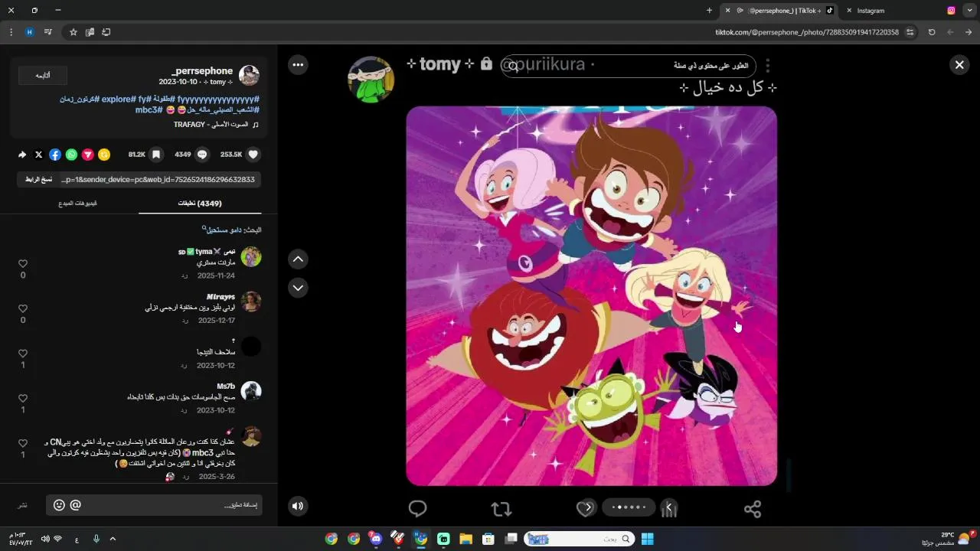Like the 'سلاحف النينجا' comment
Image resolution: width=980 pixels, height=551 pixels.
23,354
